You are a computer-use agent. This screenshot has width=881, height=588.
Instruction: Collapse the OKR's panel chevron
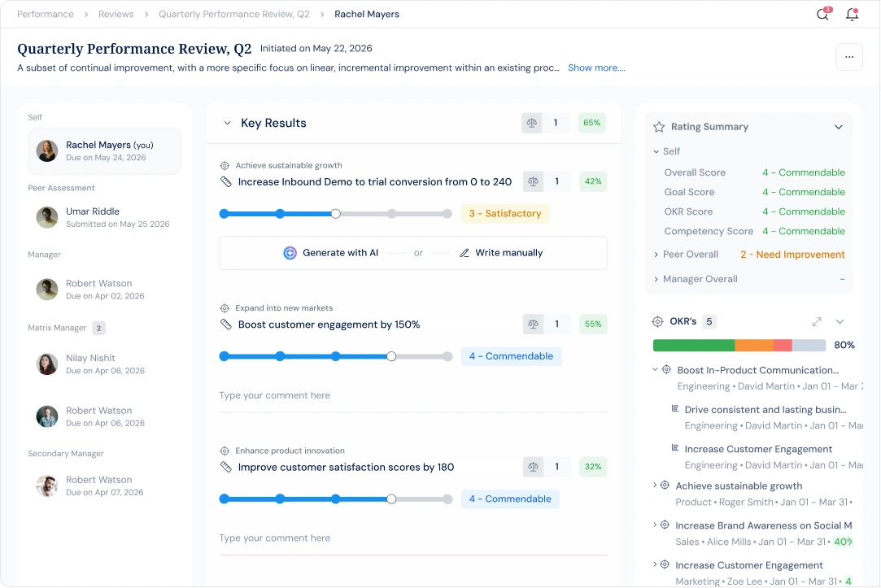coord(840,322)
